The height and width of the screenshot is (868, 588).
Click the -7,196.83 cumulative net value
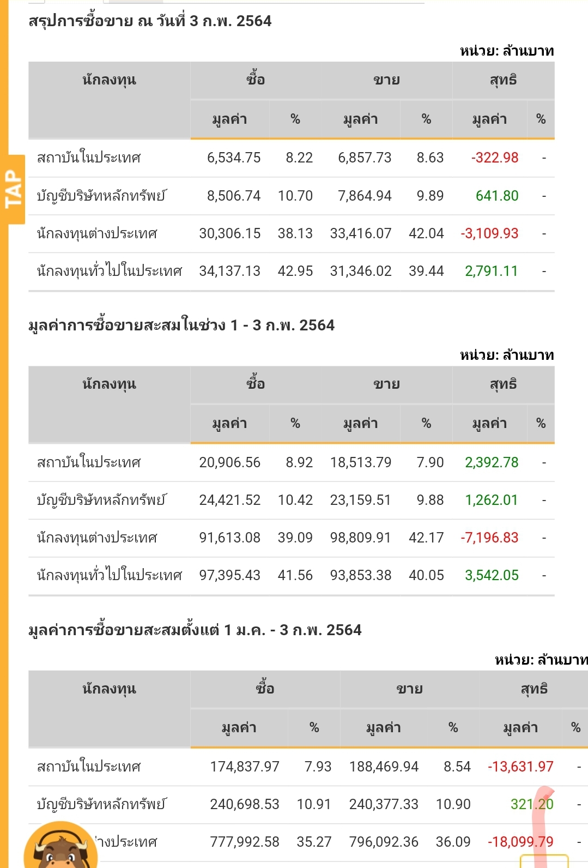tap(489, 538)
